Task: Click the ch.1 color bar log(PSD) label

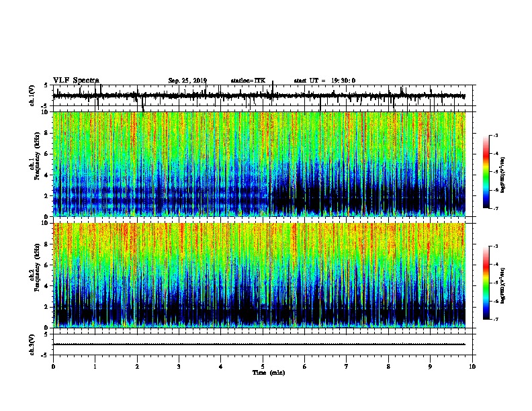Action: coord(502,175)
